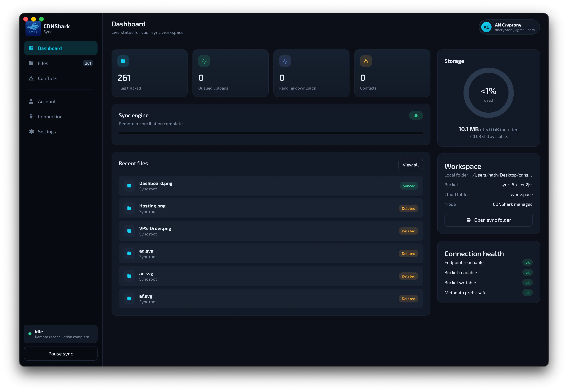Click the 261 Files tracked count
This screenshot has height=392, width=568.
[x=124, y=78]
